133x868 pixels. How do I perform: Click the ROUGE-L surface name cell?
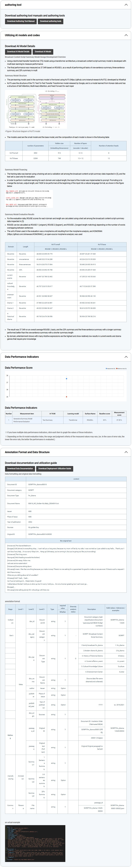[90, 420]
